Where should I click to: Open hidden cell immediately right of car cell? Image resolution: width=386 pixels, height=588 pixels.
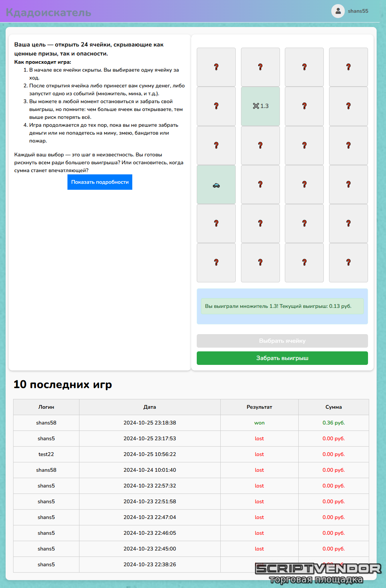pos(260,184)
